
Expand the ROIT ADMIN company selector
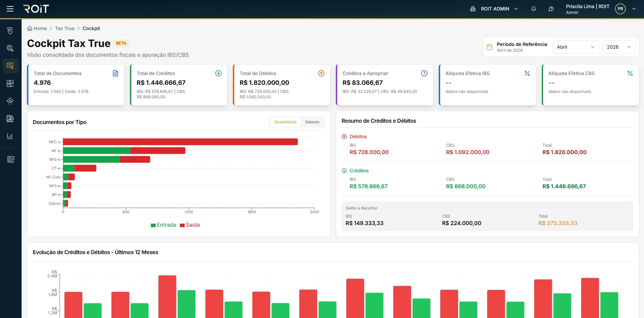494,9
